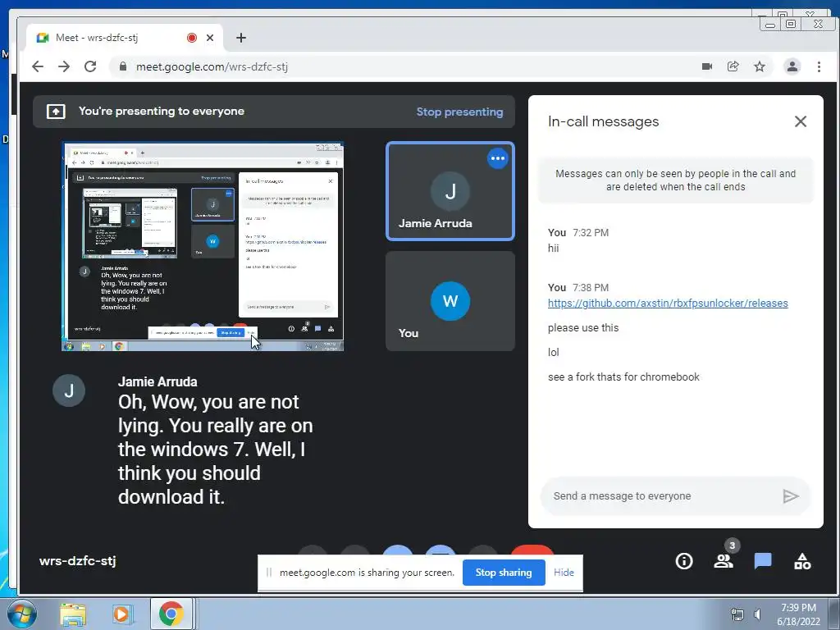Minimize the Chrome window

(x=769, y=24)
